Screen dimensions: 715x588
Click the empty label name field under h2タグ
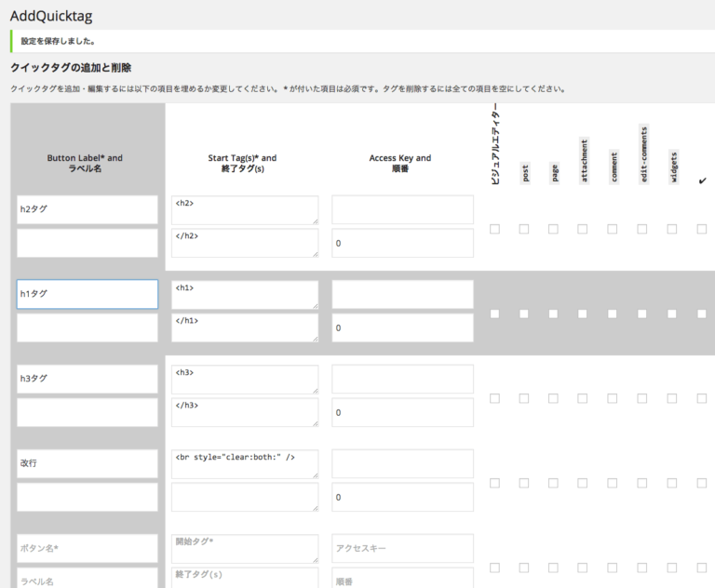88,243
